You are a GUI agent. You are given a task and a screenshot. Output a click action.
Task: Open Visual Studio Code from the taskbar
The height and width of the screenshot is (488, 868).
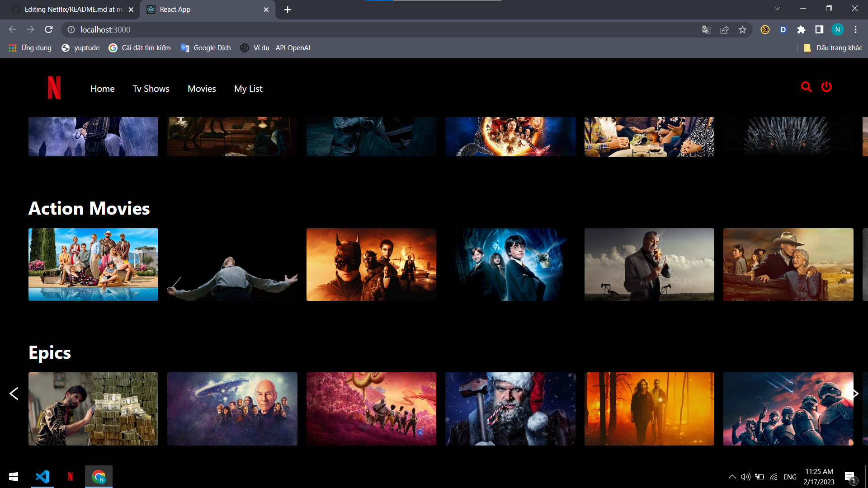pyautogui.click(x=42, y=476)
